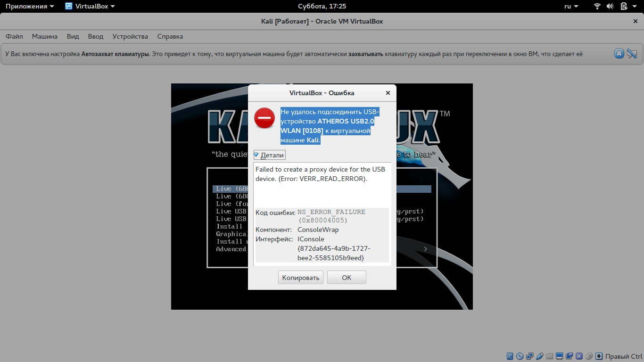Open the VirtualBox app menu in panel
Screen dimensions: 644x362
(90, 6)
